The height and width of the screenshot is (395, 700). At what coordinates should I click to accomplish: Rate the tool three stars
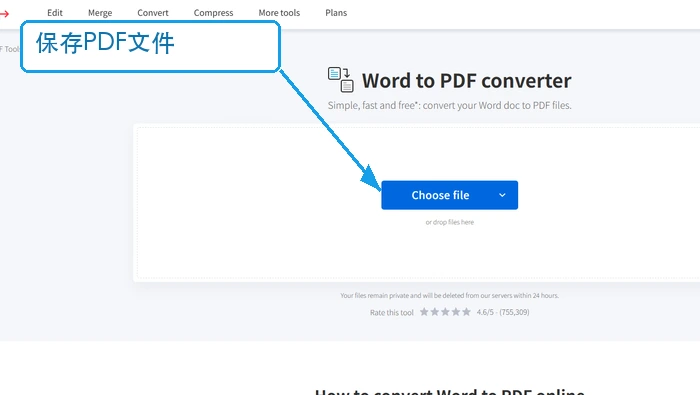click(x=445, y=312)
